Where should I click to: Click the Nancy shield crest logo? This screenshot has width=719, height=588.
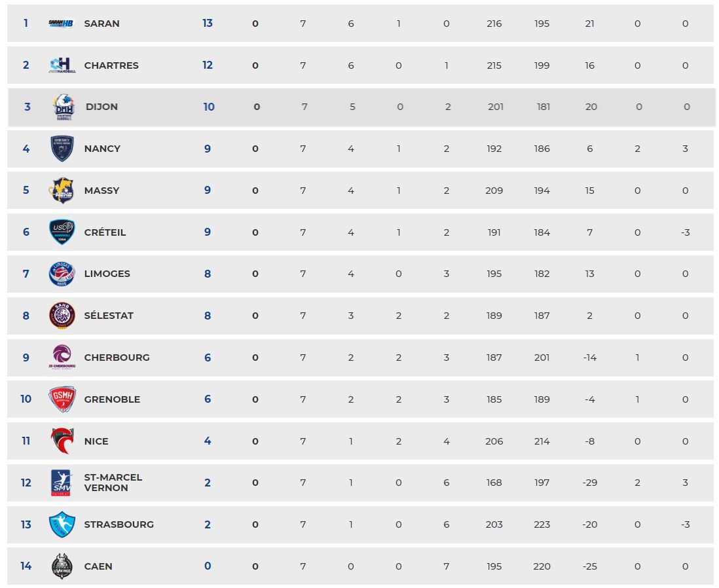62,149
